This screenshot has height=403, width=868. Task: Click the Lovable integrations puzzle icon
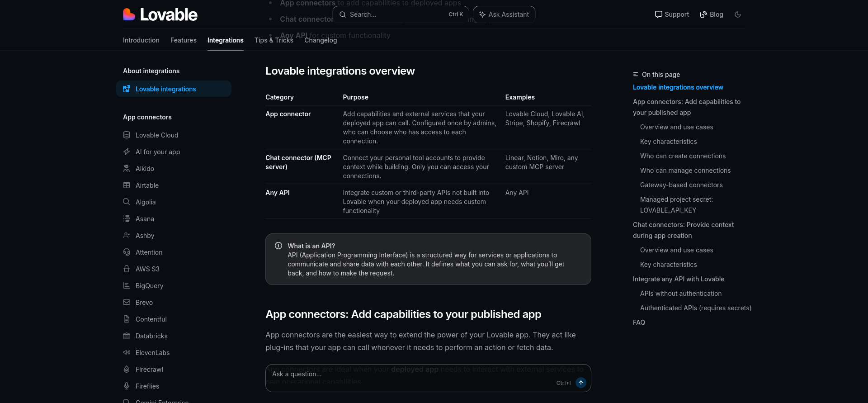pyautogui.click(x=127, y=89)
